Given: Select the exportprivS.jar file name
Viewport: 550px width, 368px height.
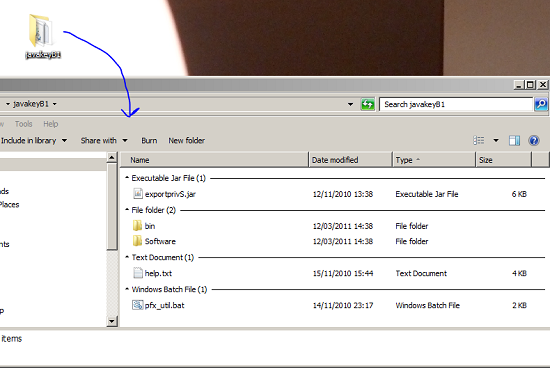Looking at the screenshot, I should [x=170, y=194].
